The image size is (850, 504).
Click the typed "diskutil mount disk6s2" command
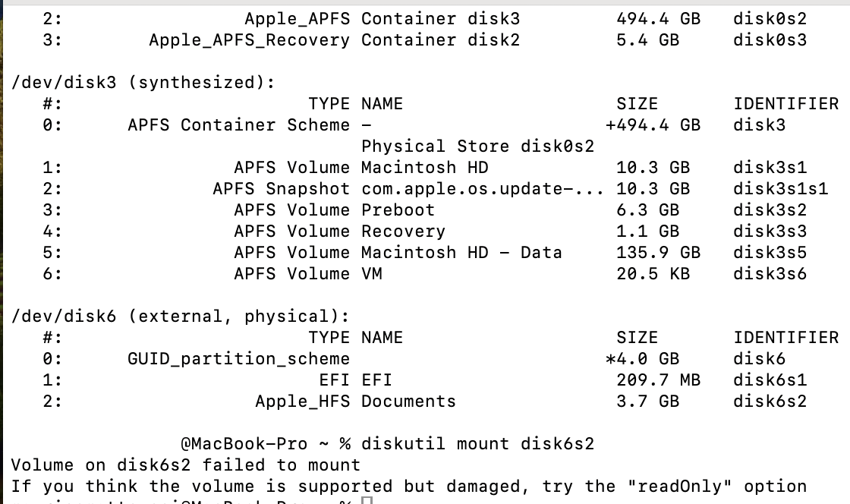[478, 444]
